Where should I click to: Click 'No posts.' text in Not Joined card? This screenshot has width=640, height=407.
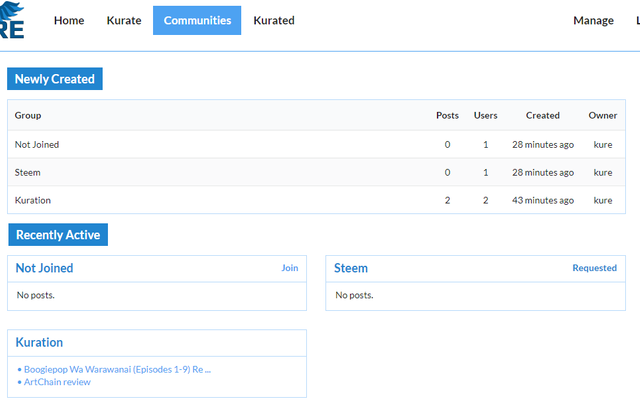pos(36,295)
